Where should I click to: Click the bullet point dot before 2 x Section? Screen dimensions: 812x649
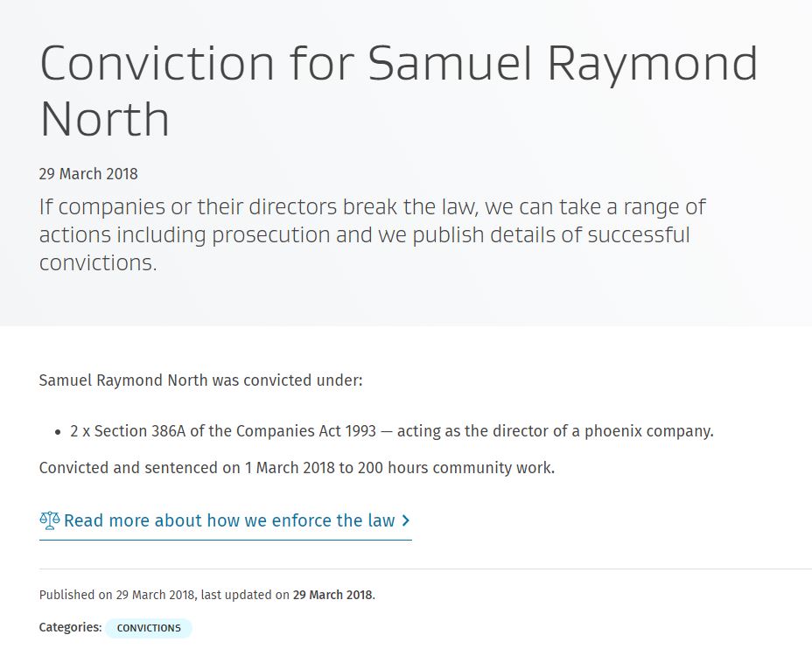58,432
